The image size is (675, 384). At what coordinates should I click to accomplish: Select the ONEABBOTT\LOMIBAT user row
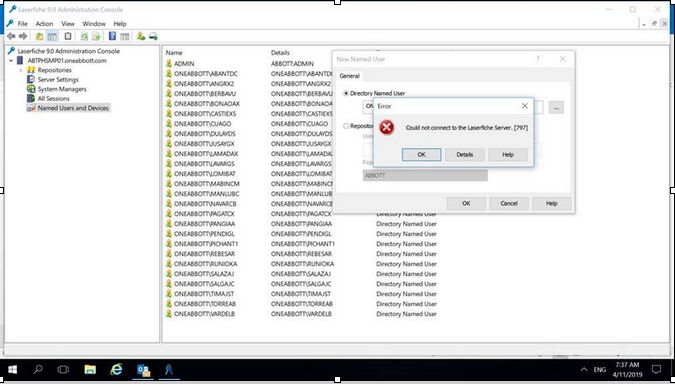pos(204,173)
